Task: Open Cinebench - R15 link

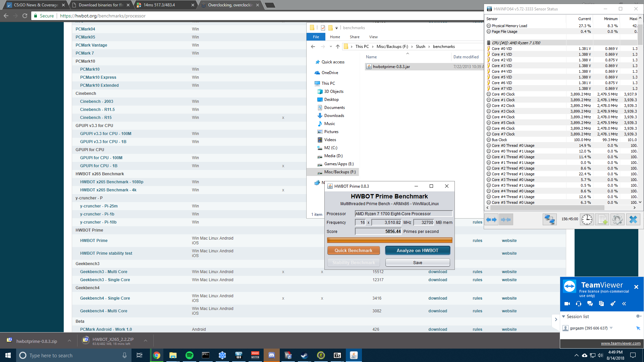Action: (96, 118)
